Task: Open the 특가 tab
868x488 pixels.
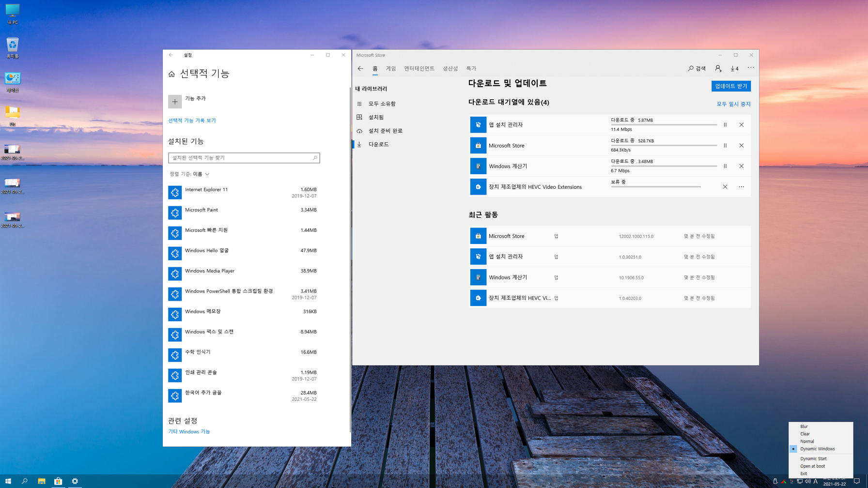Action: tap(471, 69)
